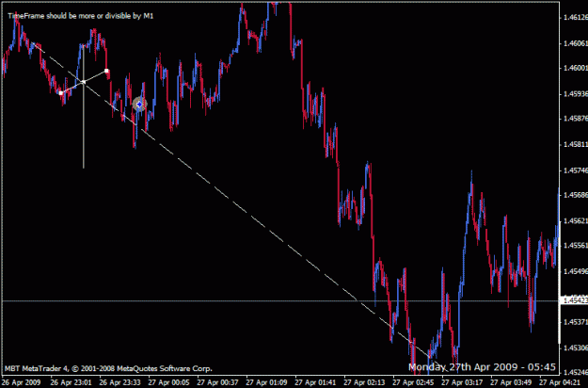
Task: Click the 1.4556 price axis label
Action: point(575,245)
